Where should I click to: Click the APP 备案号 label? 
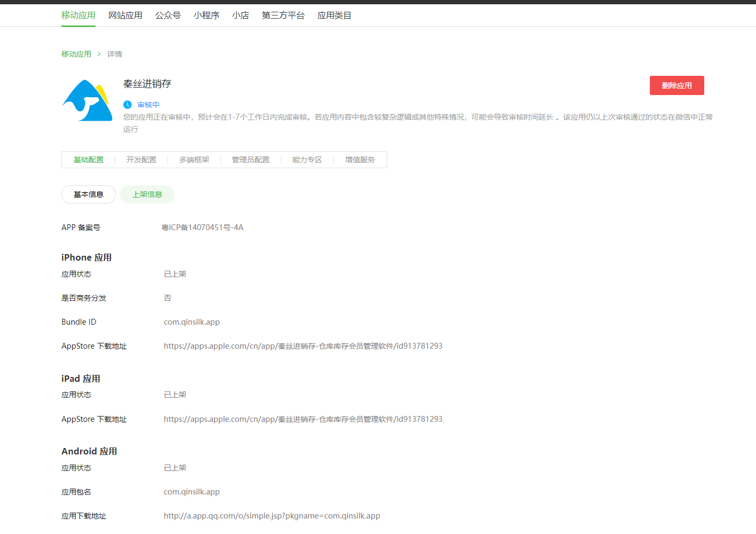[x=81, y=227]
